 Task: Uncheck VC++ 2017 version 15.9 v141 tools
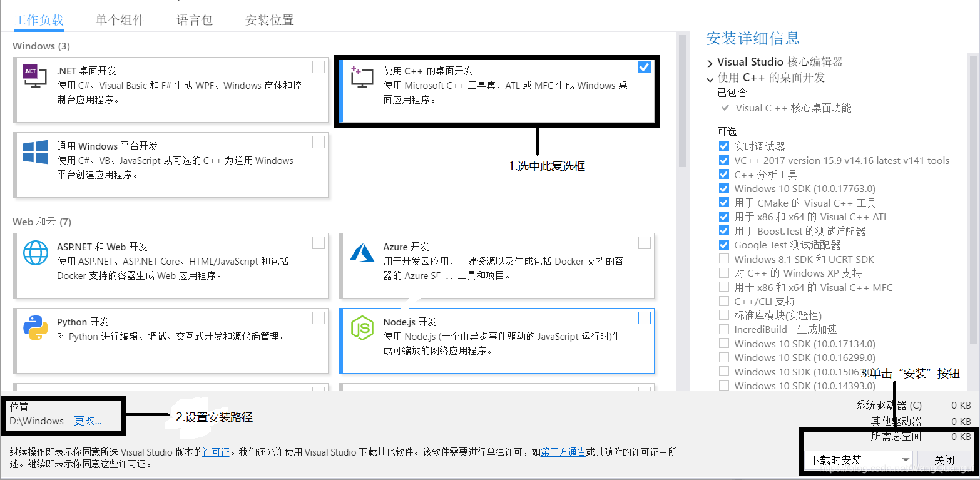724,160
